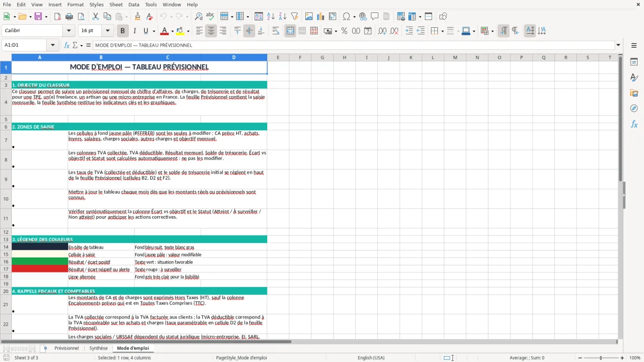The image size is (644, 362).
Task: Open sidebar Properties deck icon
Action: point(634,62)
